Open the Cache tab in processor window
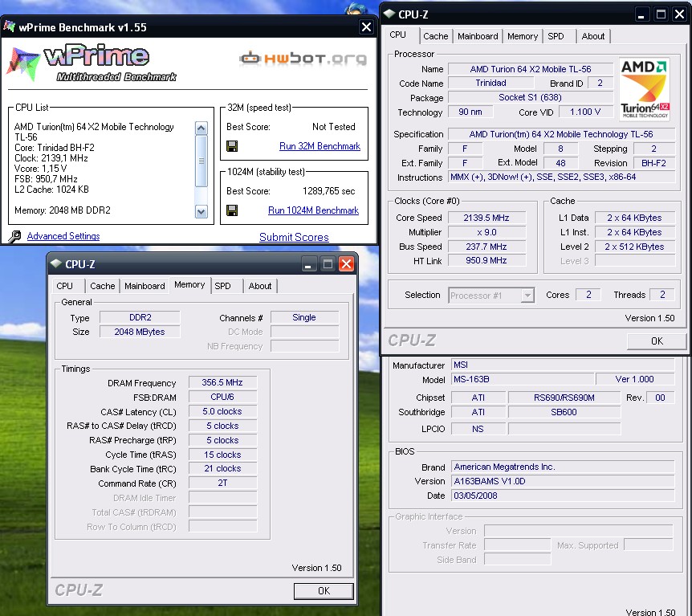 436,36
